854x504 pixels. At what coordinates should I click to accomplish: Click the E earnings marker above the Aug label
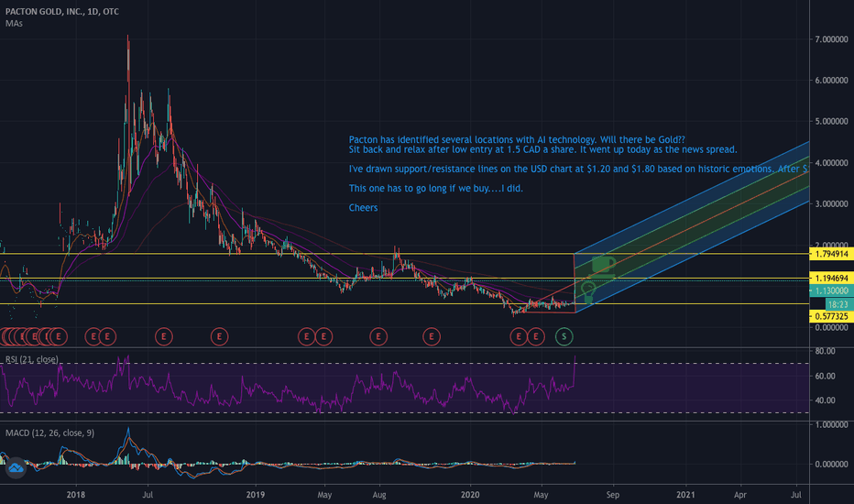pos(378,336)
